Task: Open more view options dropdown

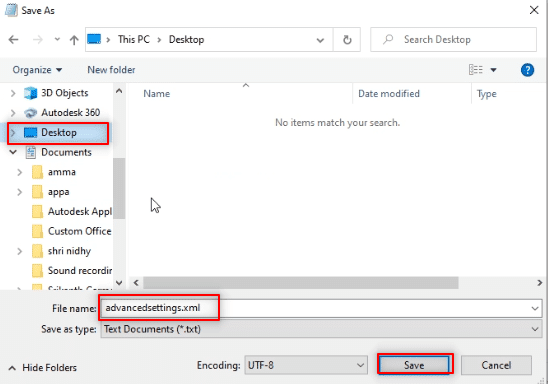Action: [493, 70]
